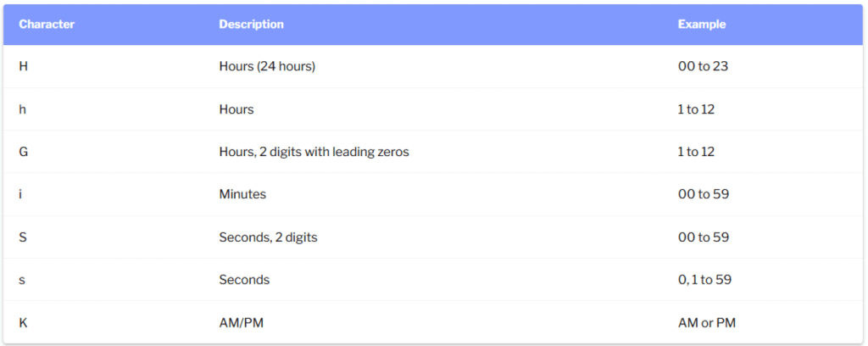Click the Minutes description cell
868x346 pixels.
(x=242, y=194)
